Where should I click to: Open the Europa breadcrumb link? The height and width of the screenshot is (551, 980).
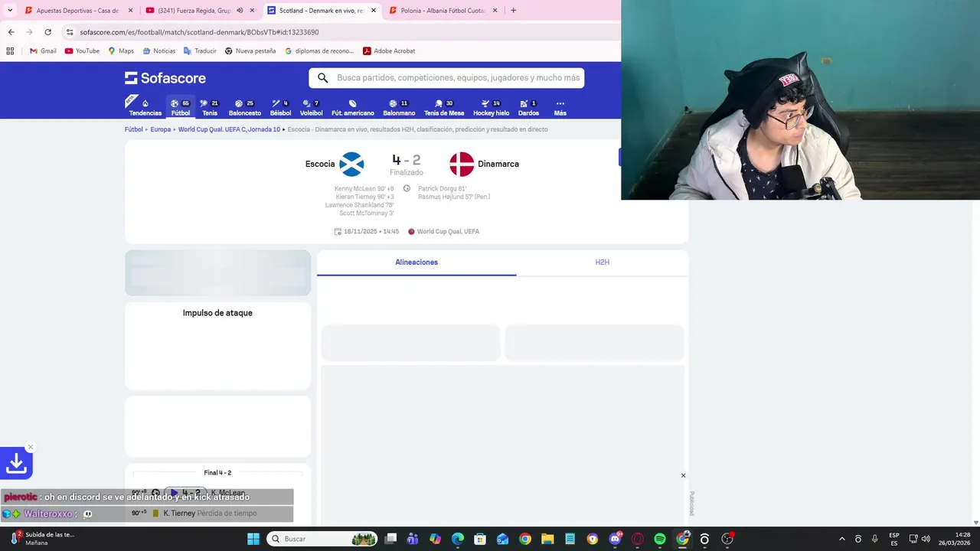click(161, 129)
